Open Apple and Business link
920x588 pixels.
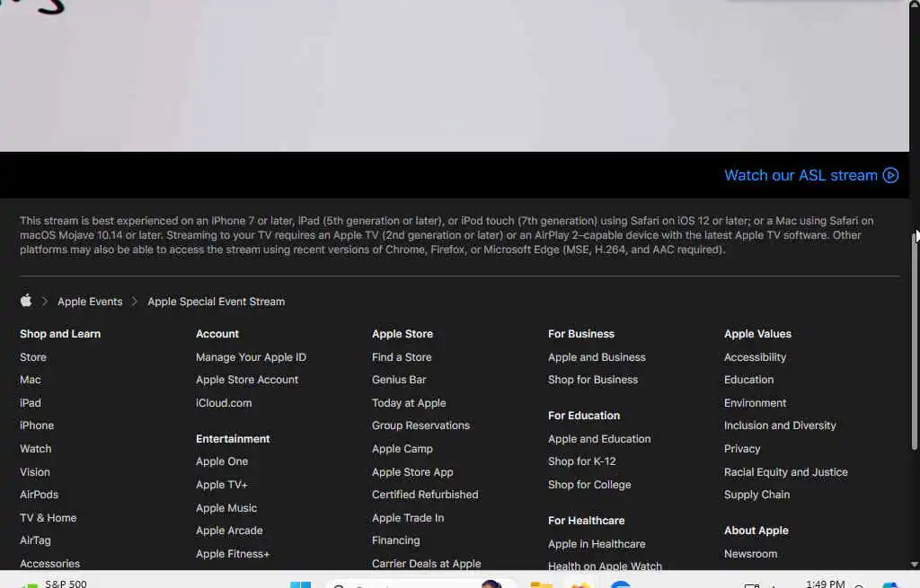click(x=597, y=357)
